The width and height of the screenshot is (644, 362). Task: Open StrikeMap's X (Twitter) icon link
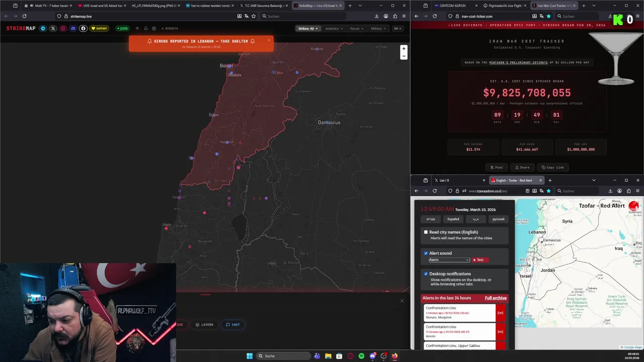pos(53,29)
